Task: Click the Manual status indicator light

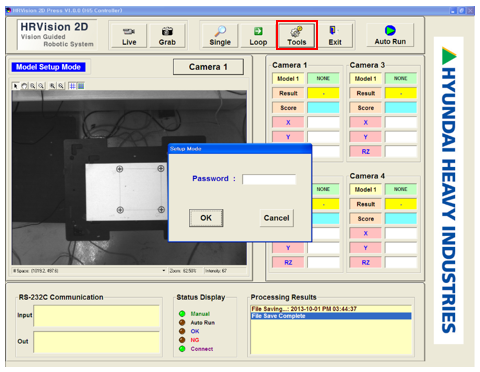Action: pos(182,314)
